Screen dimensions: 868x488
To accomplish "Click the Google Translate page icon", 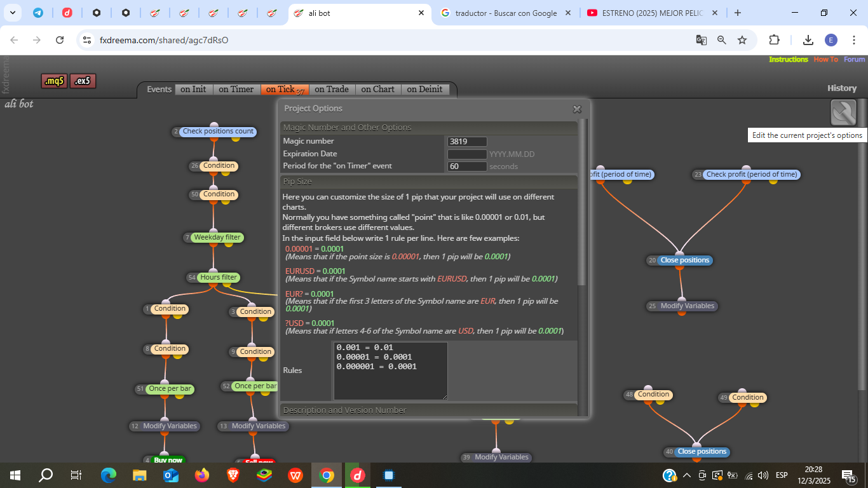I will [702, 40].
